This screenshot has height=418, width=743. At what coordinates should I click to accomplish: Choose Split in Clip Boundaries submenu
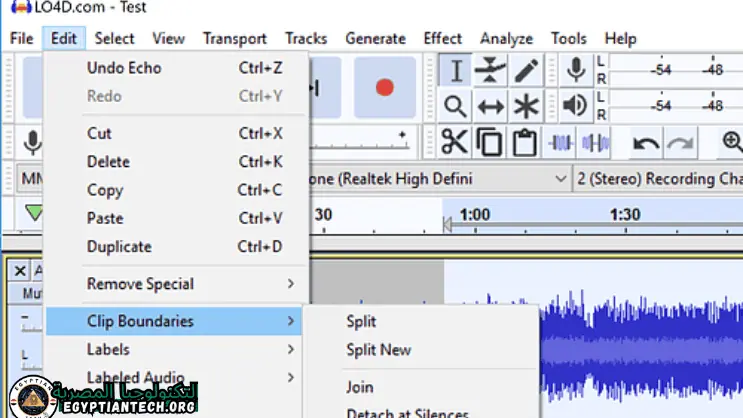tap(421, 321)
